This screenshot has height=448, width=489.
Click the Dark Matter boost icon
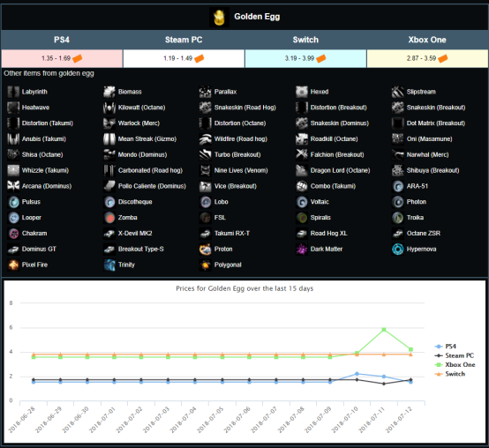[x=302, y=249]
